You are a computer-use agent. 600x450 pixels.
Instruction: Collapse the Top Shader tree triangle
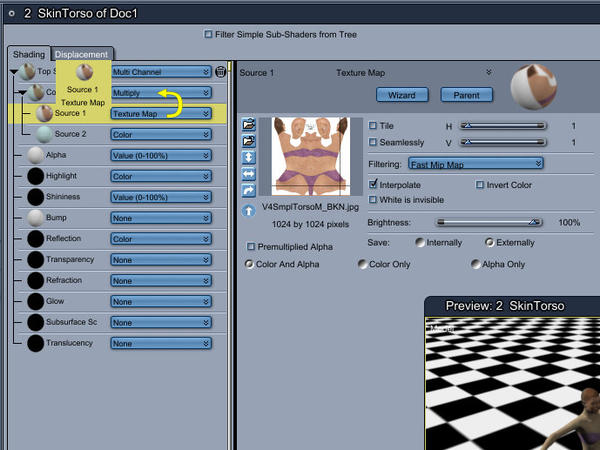[14, 72]
